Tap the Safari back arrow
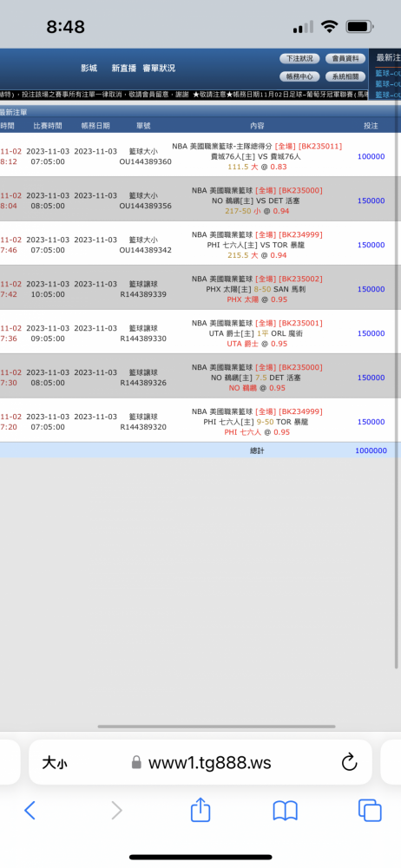 30,811
